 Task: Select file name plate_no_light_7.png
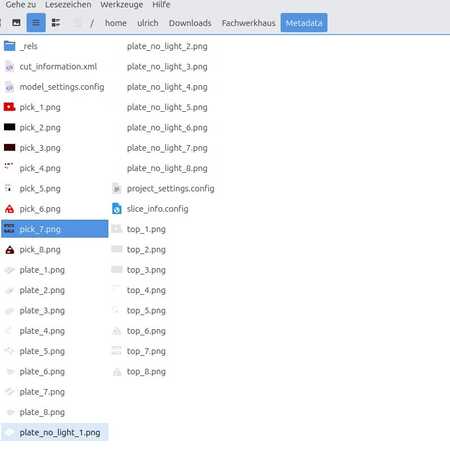click(x=167, y=148)
